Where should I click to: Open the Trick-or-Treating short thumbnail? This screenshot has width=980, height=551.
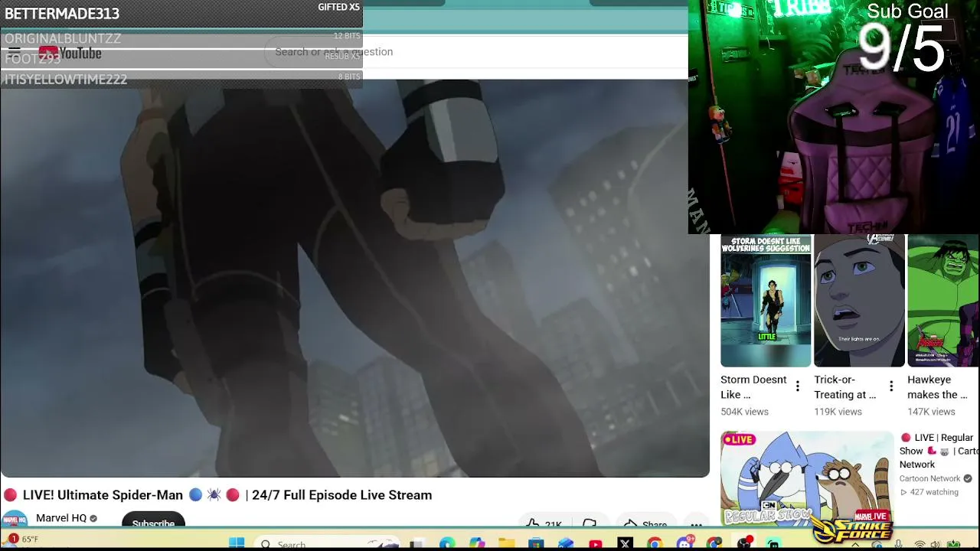(x=859, y=301)
